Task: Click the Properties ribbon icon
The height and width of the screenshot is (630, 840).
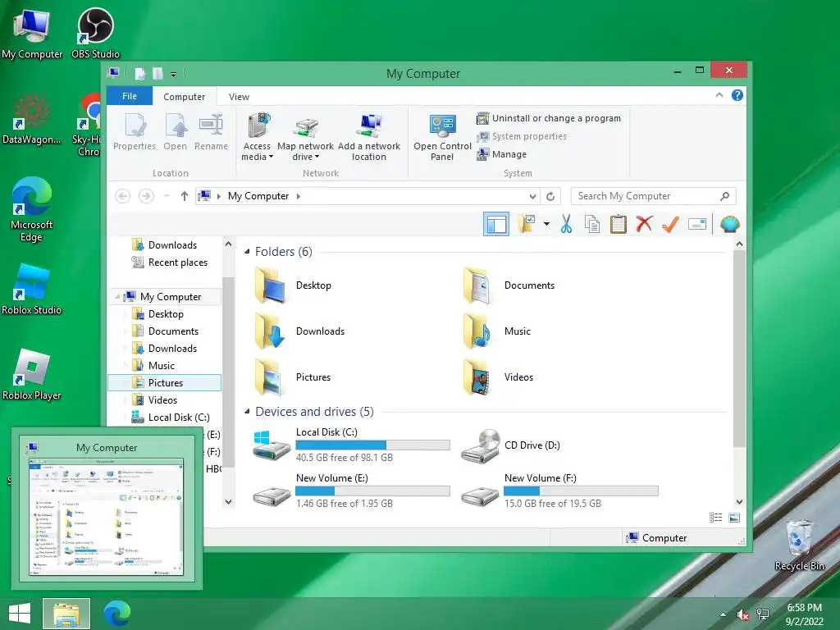Action: (x=134, y=132)
